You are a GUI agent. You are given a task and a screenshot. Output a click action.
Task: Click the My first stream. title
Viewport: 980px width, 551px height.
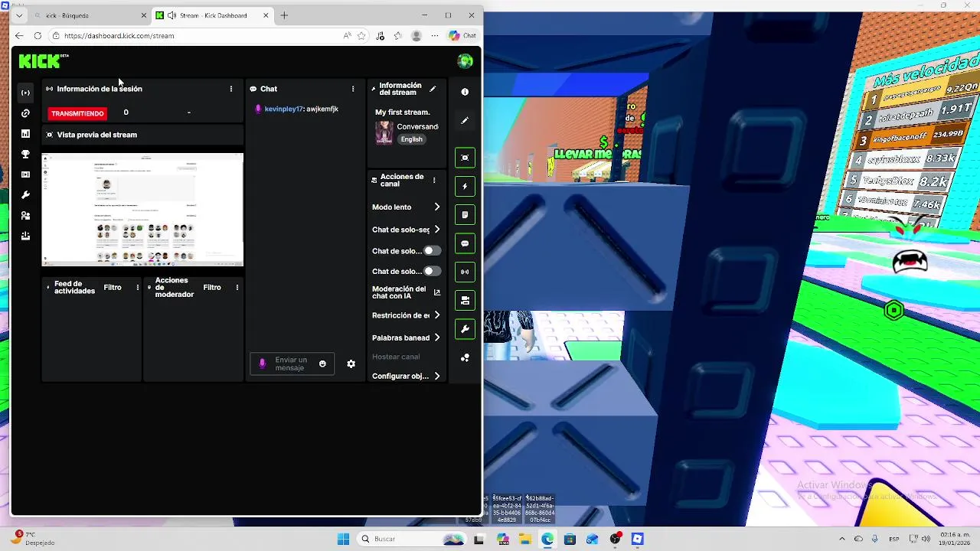(x=403, y=112)
